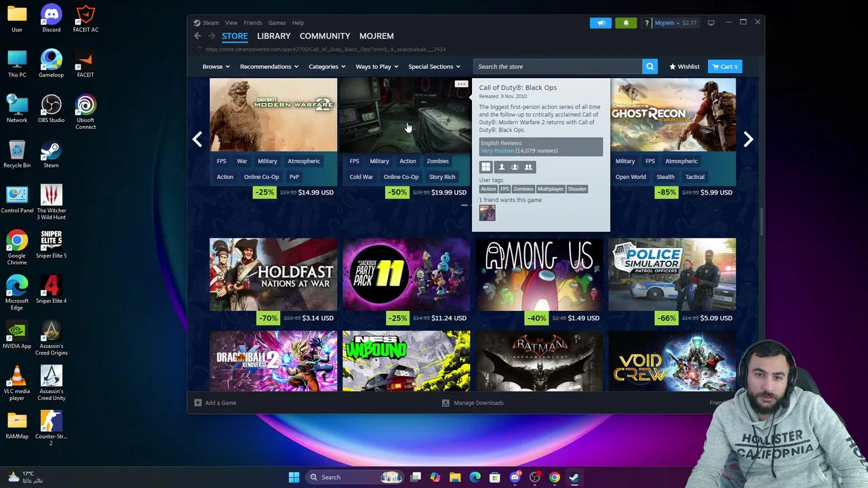Open the Friends menu
The image size is (868, 488).
(x=253, y=23)
